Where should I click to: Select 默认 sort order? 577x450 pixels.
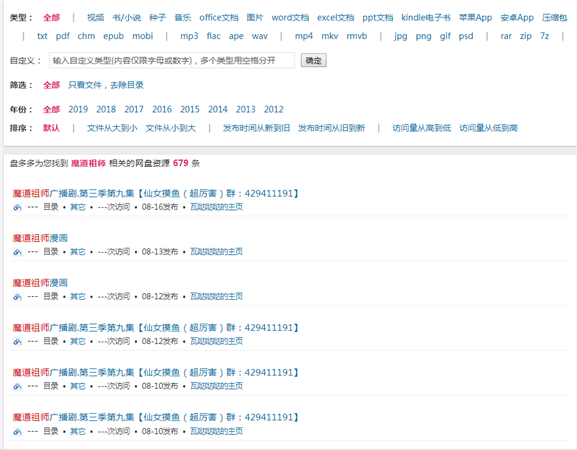pos(52,128)
